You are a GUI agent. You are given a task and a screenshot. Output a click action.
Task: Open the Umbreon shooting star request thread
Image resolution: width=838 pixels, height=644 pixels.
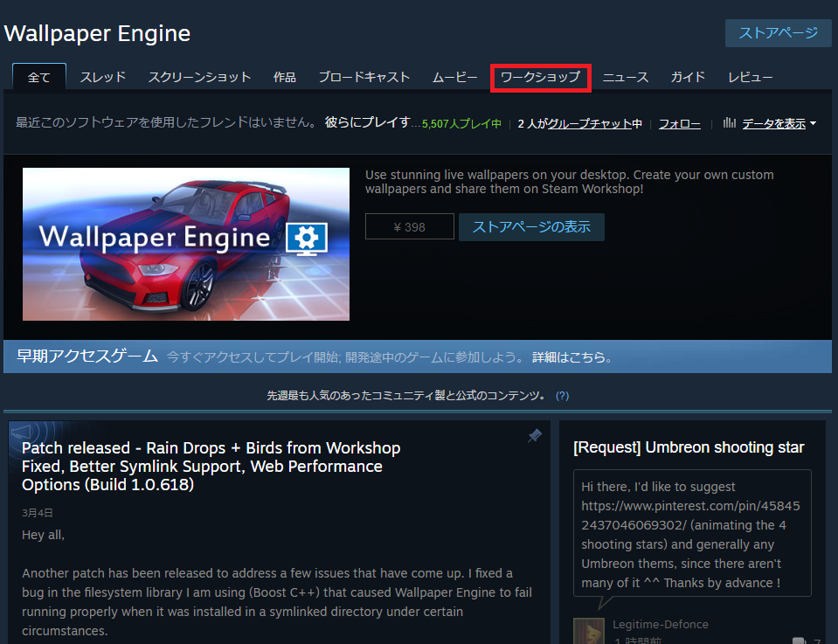pyautogui.click(x=689, y=447)
